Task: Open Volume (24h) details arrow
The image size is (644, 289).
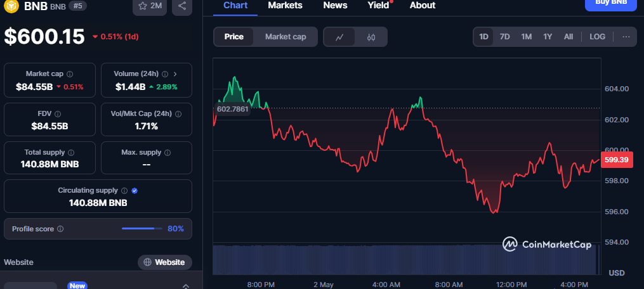Action: tap(175, 74)
